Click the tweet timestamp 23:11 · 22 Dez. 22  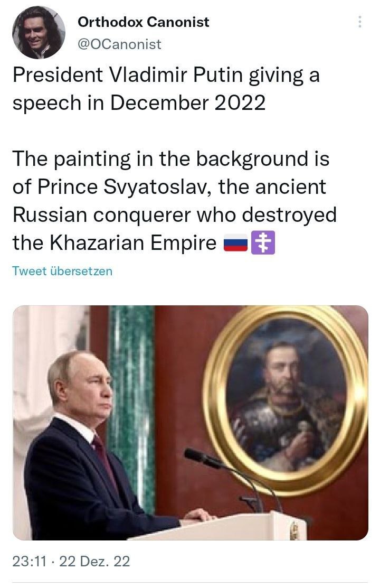pos(71,562)
